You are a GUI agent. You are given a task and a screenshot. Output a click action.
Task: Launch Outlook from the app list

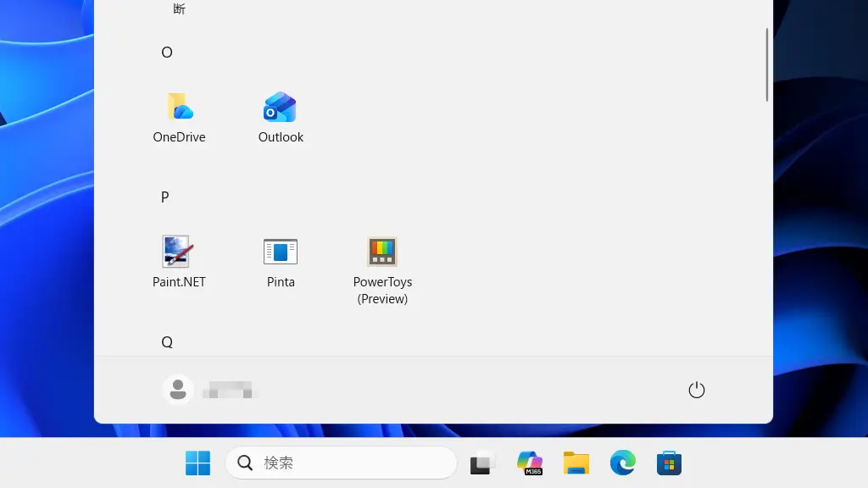click(x=281, y=118)
